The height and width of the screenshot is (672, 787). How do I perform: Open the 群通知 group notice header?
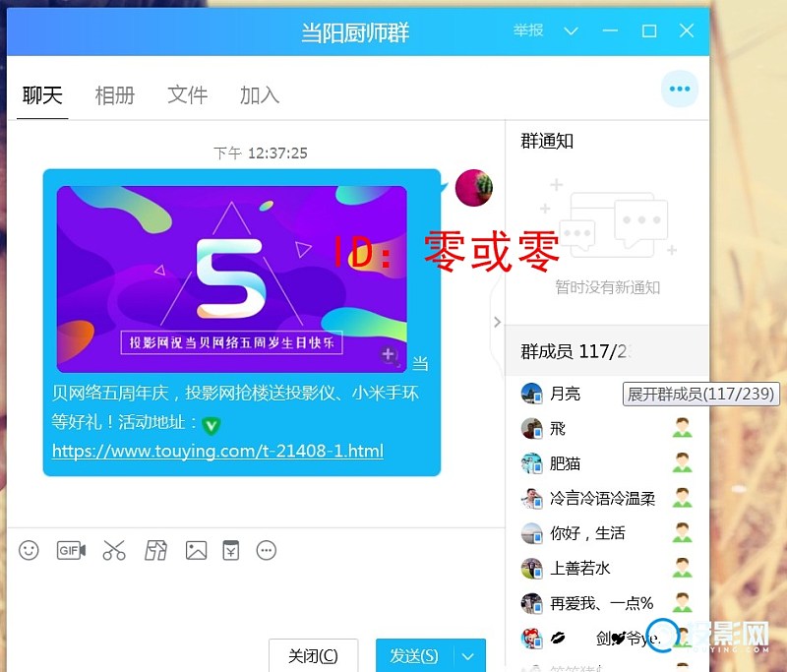point(547,141)
